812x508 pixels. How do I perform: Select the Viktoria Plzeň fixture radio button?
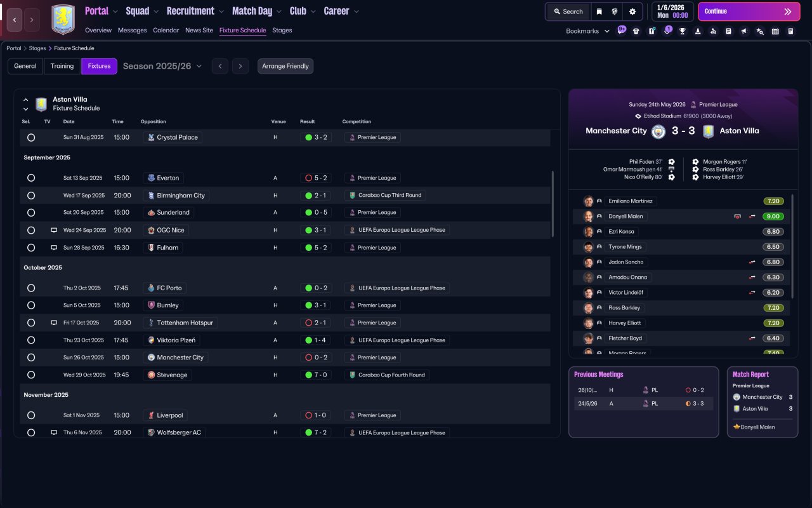click(31, 340)
